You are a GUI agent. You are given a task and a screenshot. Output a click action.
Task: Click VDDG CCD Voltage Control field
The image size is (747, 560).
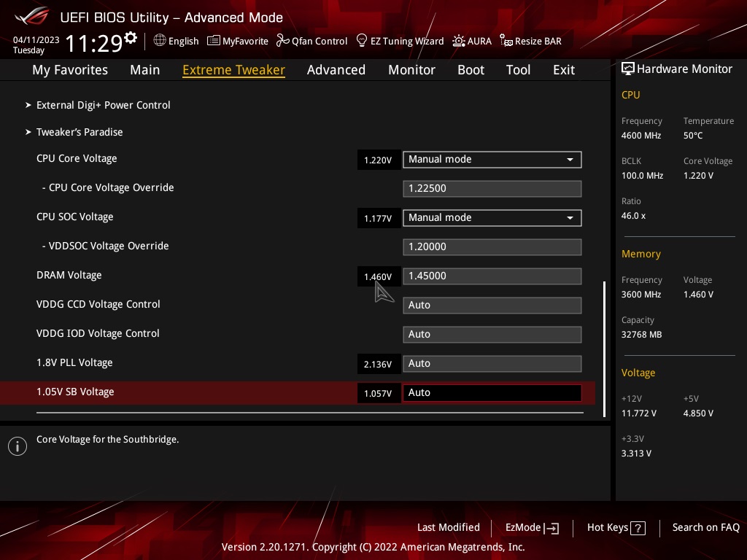(x=492, y=306)
